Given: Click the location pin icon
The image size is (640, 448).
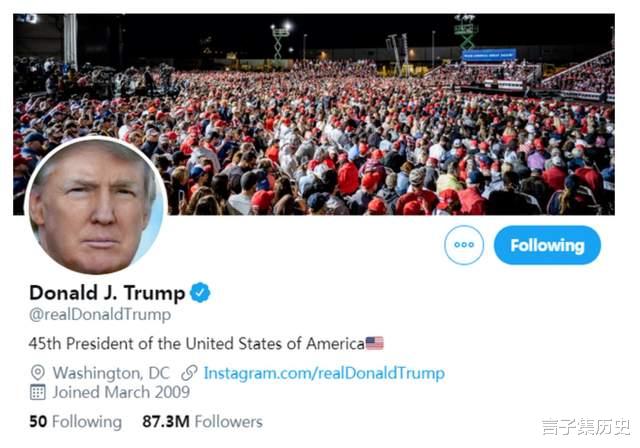Looking at the screenshot, I should 38,373.
